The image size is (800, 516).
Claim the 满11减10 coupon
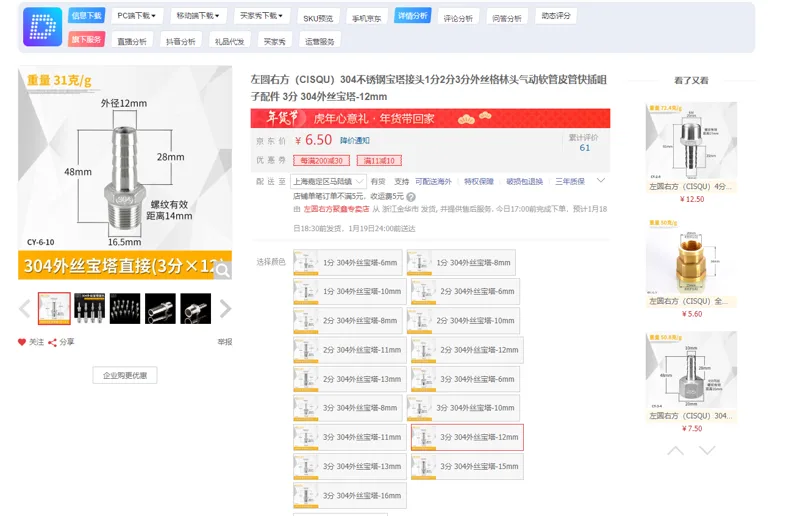(x=379, y=161)
